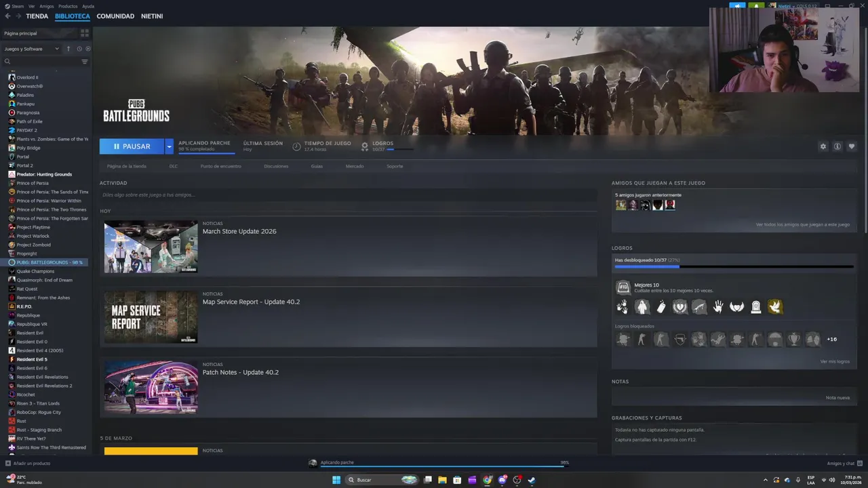Show the +16 more locked achievements
This screenshot has height=488, width=868.
[832, 339]
